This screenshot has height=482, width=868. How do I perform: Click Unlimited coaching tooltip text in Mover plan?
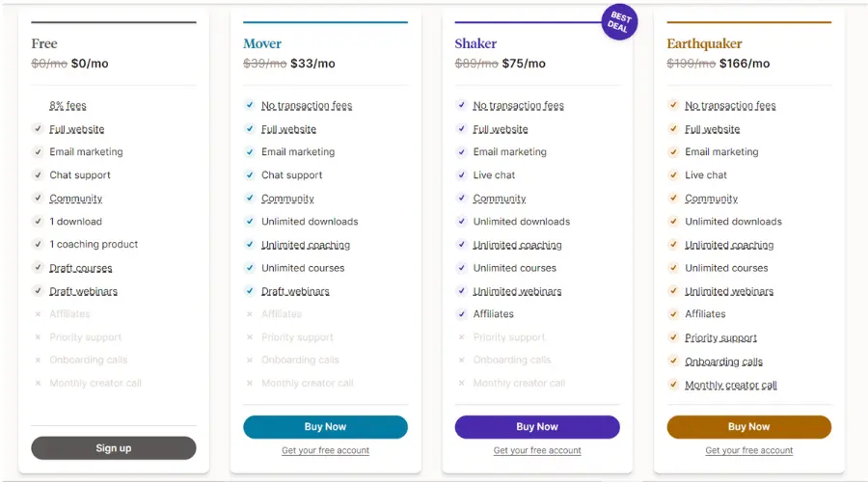306,245
